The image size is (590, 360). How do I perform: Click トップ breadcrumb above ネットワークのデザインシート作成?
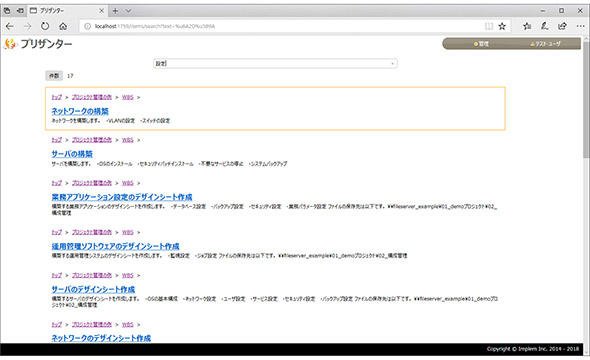(x=57, y=324)
